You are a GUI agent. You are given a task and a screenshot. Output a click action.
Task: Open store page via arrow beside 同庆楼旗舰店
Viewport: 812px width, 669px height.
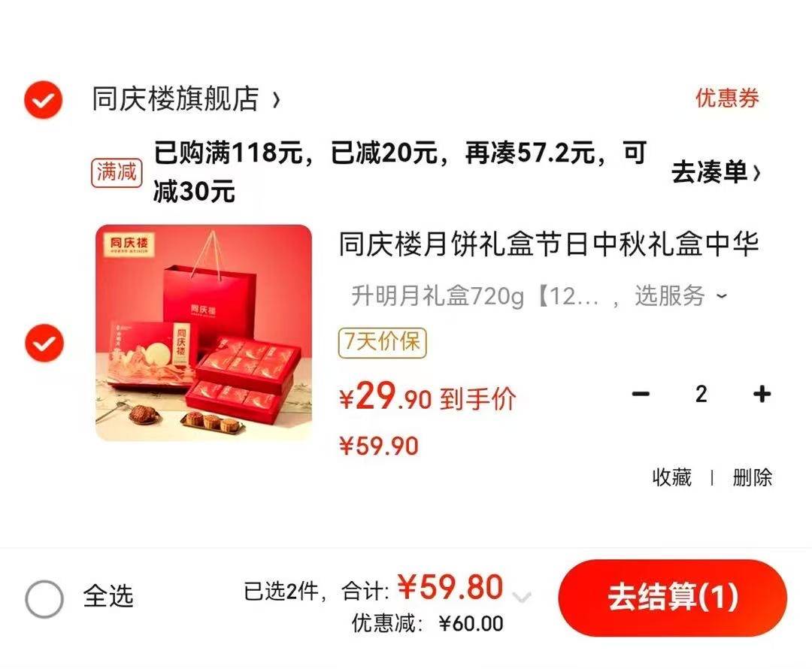(x=277, y=100)
